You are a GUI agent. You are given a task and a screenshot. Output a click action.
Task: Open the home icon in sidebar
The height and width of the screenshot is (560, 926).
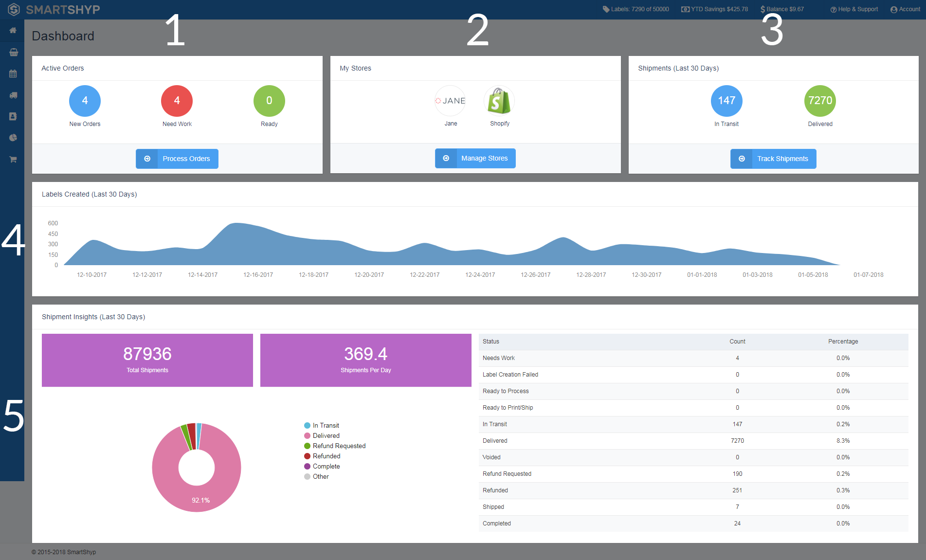pos(13,31)
